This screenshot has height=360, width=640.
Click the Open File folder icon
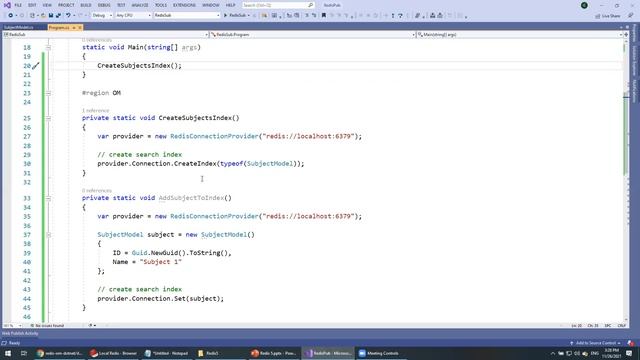click(x=43, y=16)
